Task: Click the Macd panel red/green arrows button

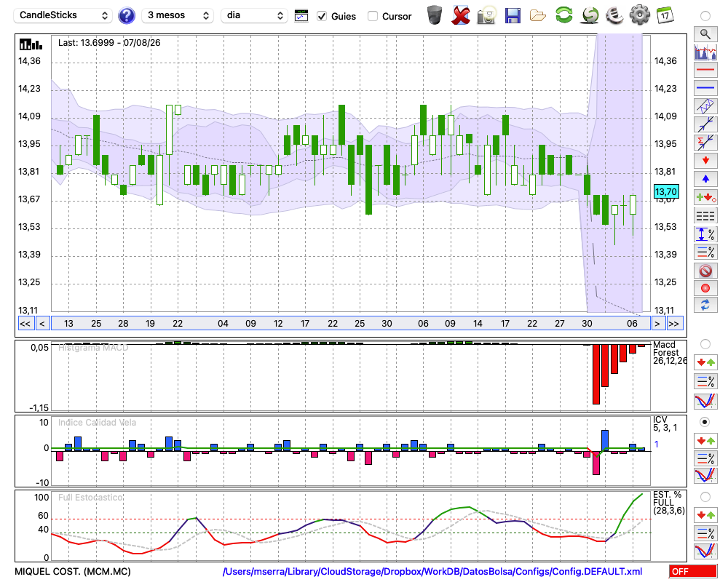Action: click(x=705, y=362)
